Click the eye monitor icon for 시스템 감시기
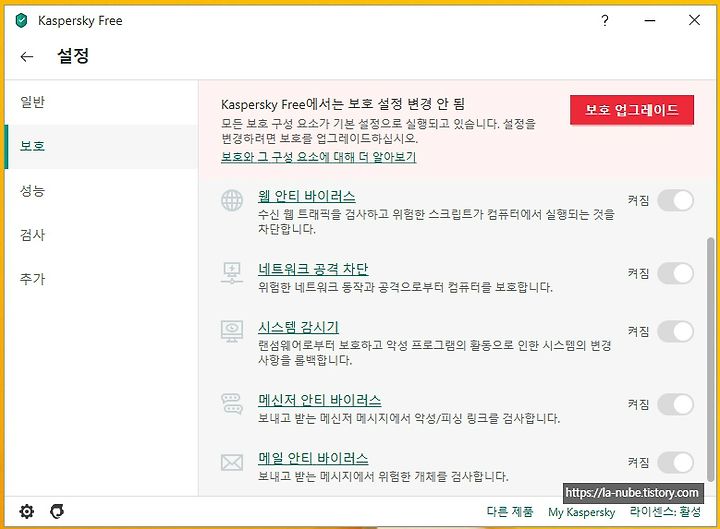This screenshot has width=720, height=529. (x=232, y=331)
